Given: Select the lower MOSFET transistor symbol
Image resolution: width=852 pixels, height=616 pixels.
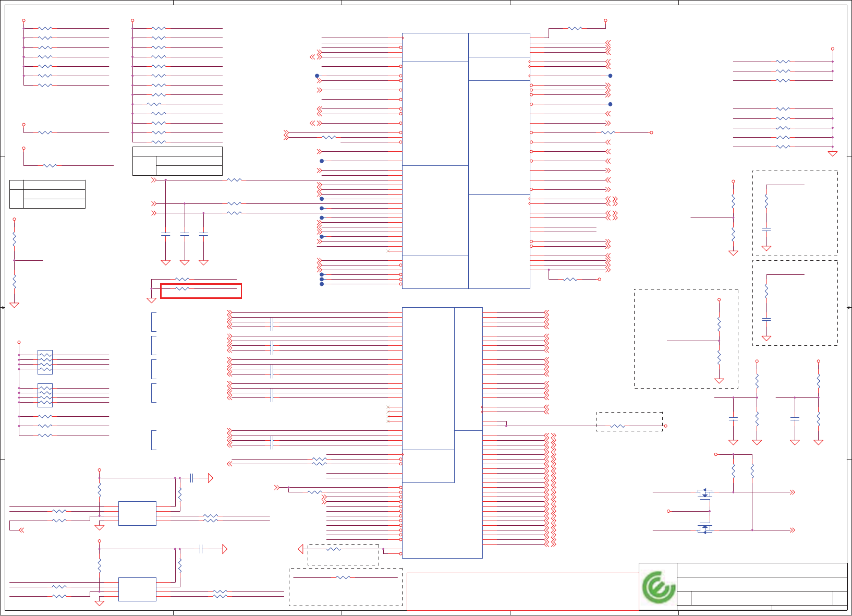Looking at the screenshot, I should 705,529.
